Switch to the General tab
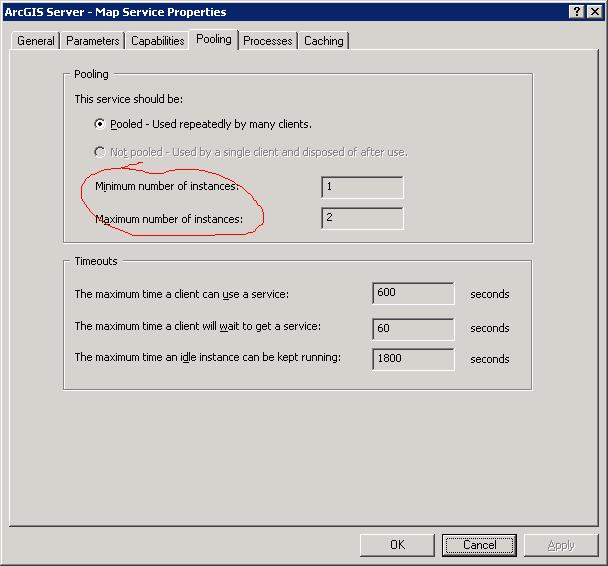This screenshot has height=566, width=608. (36, 41)
